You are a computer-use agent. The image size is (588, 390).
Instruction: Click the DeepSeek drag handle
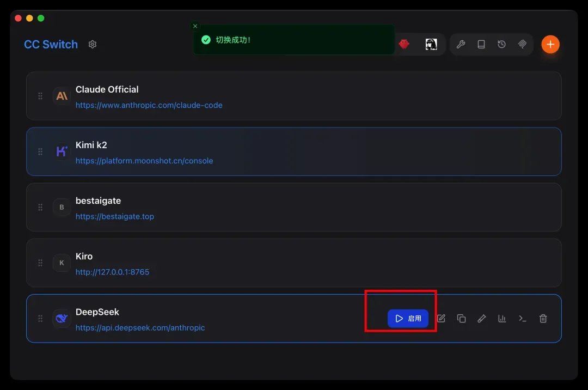[40, 319]
